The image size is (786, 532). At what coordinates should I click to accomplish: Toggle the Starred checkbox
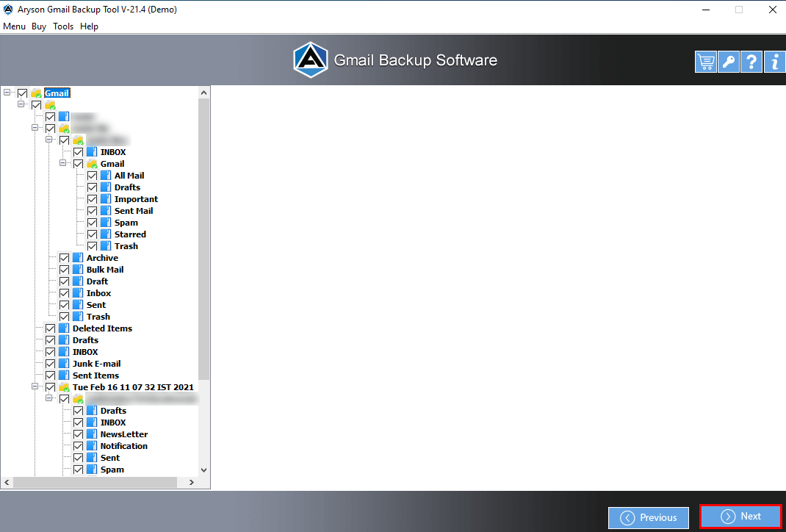click(x=93, y=234)
